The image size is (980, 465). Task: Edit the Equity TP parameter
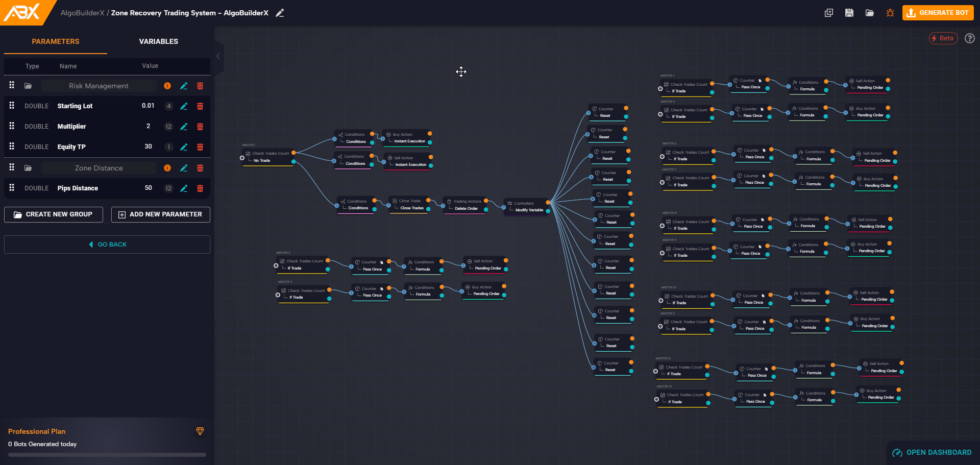(x=184, y=147)
